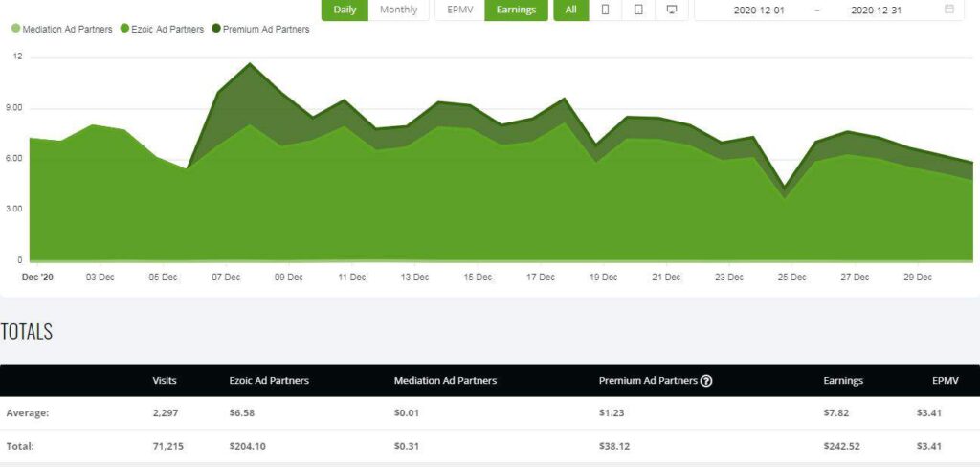Click the Visits column header
The width and height of the screenshot is (980, 467).
click(165, 381)
